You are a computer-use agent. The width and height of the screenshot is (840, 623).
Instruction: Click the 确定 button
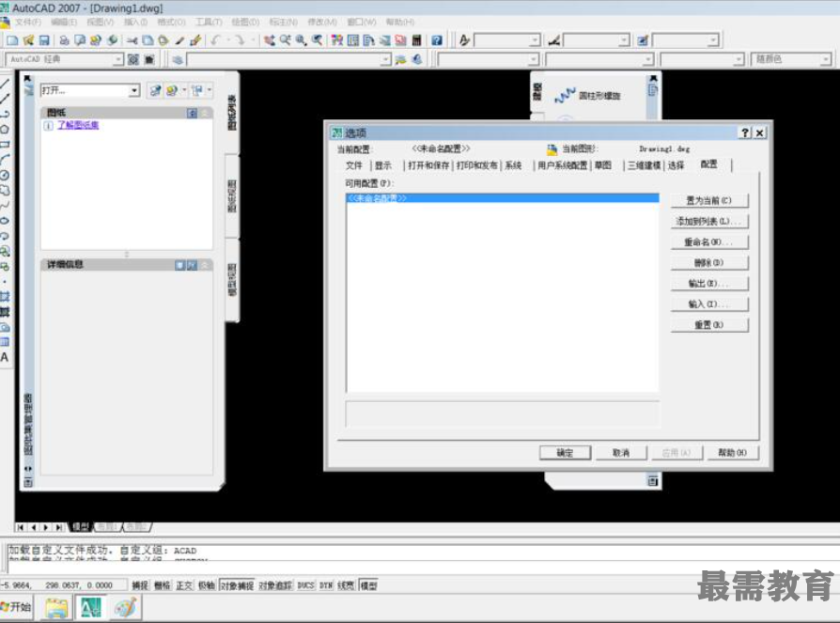(566, 453)
